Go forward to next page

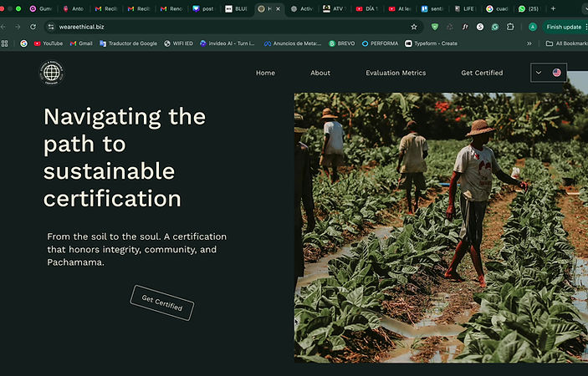click(18, 27)
